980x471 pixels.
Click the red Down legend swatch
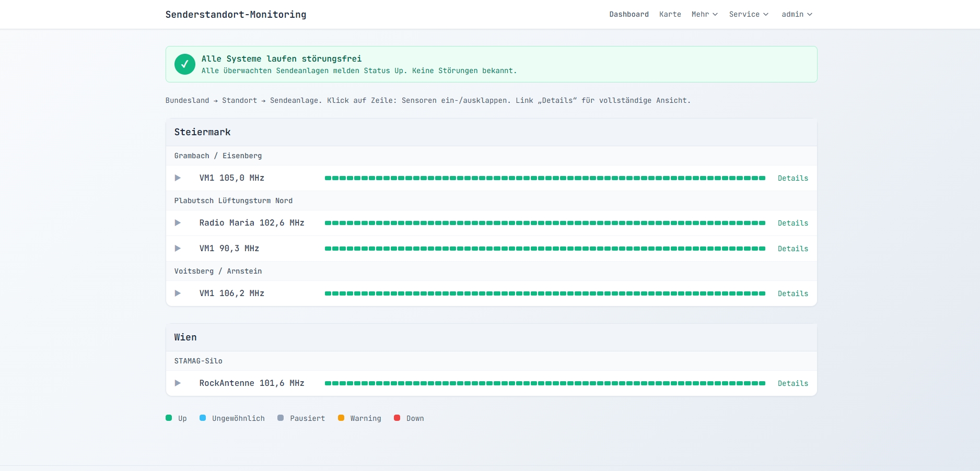[x=397, y=418]
